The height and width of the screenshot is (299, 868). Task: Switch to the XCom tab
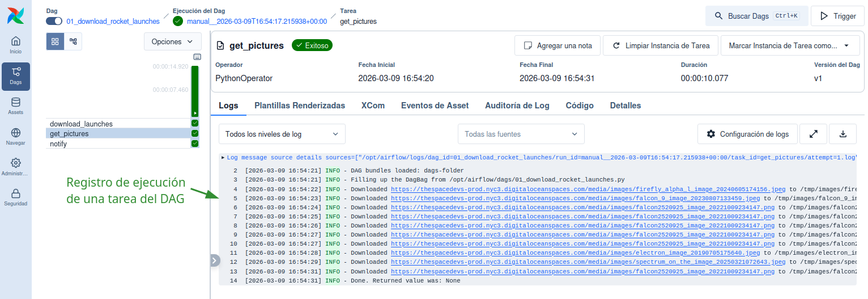[373, 106]
